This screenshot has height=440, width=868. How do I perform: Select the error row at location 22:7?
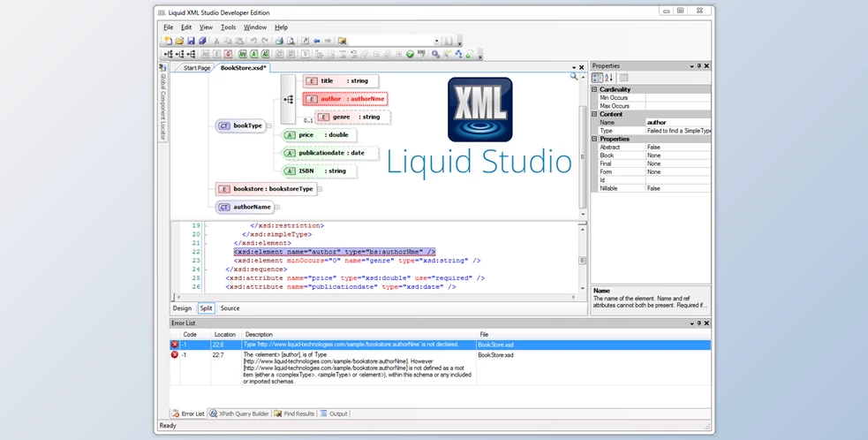(440, 368)
